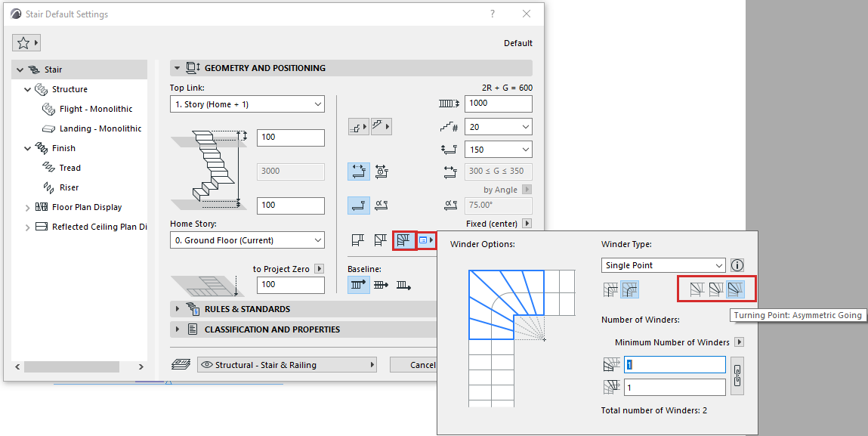Select the vertical riser option
Image resolution: width=868 pixels, height=436 pixels.
point(359,205)
